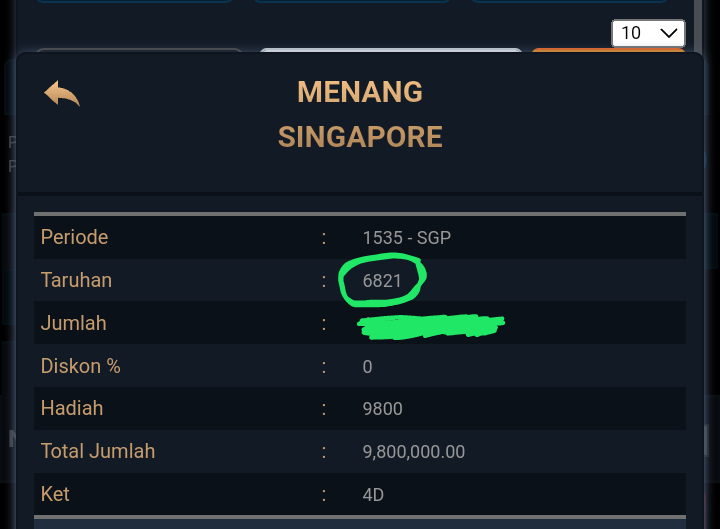Click the MENANG heading
Viewport: 720px width, 529px height.
360,92
